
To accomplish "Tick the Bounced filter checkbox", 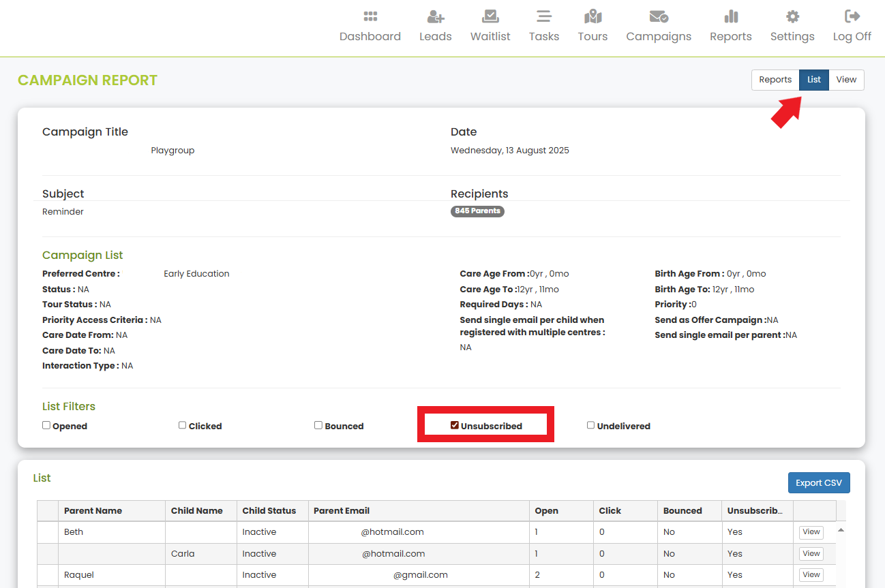I will pos(318,425).
